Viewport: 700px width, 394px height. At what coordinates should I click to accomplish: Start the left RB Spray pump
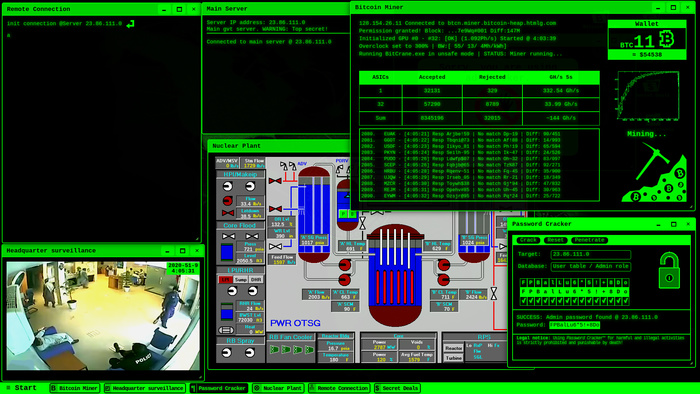tap(227, 353)
